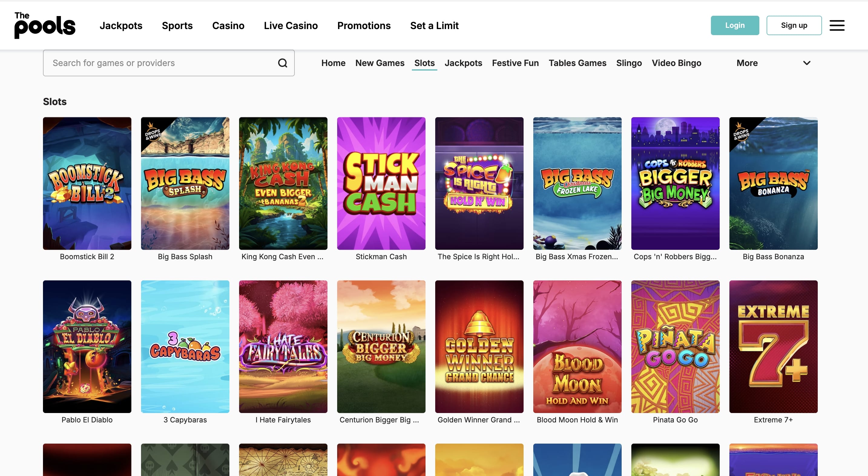Open Big Bass Splash game tile
The width and height of the screenshot is (868, 476).
[x=185, y=183]
